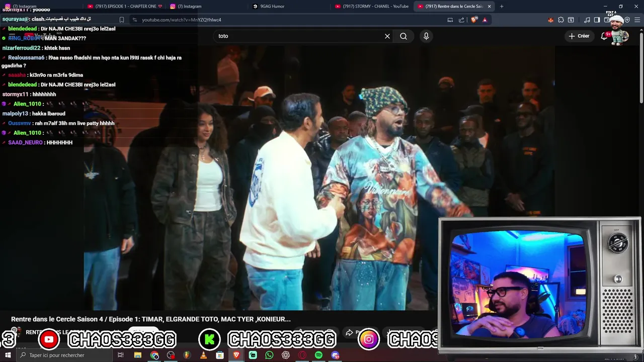Open Brave Shields icon in address bar

coord(474,20)
